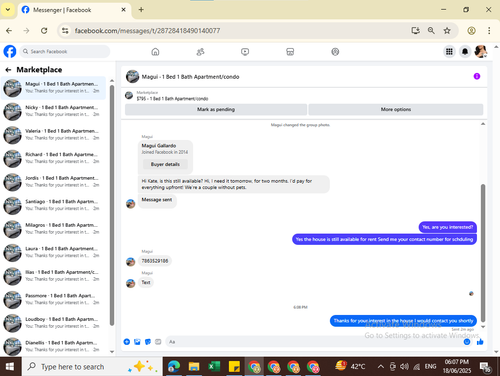Screen dimensions: 500x376
Task: Open a new browser tab
Action: click(141, 10)
